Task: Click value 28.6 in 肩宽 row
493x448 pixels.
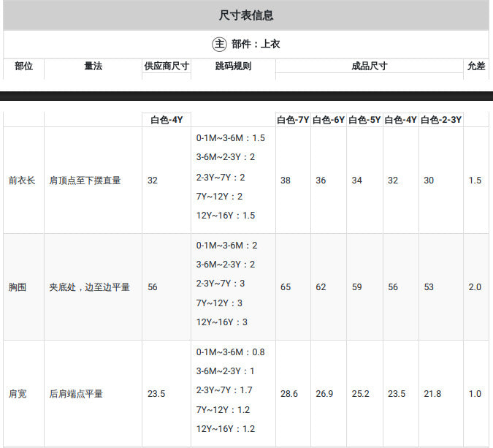Action: pos(289,394)
